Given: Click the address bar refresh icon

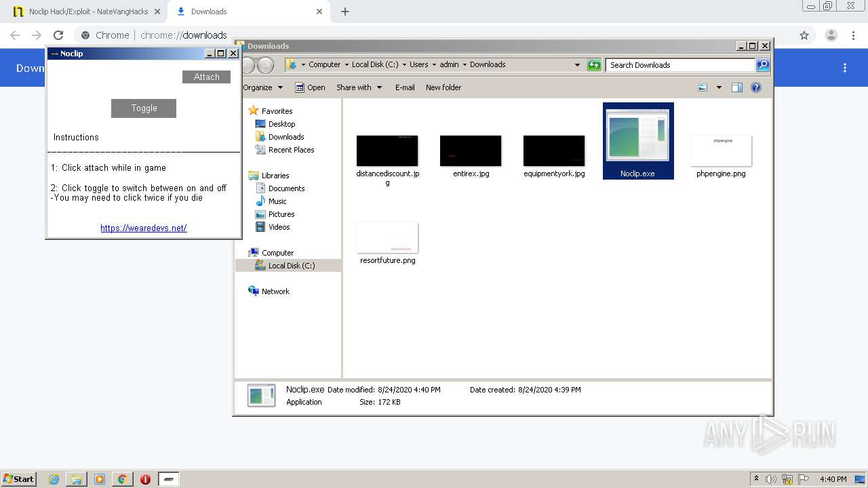Looking at the screenshot, I should click(594, 65).
